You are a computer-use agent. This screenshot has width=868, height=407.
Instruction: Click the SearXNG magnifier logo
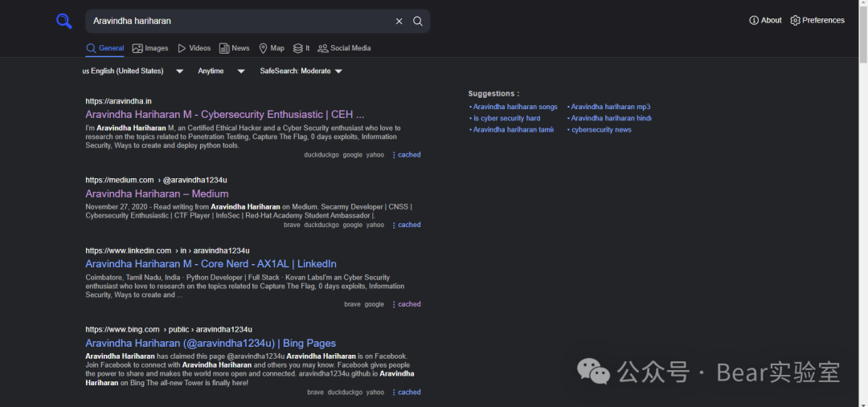tap(63, 21)
